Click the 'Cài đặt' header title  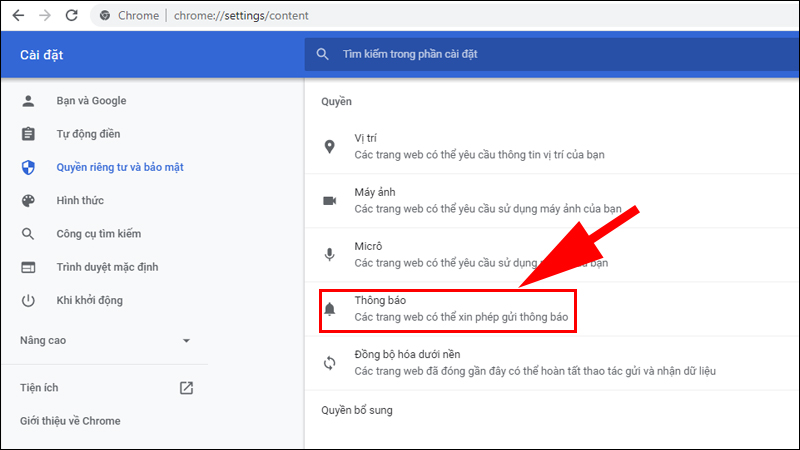[41, 55]
